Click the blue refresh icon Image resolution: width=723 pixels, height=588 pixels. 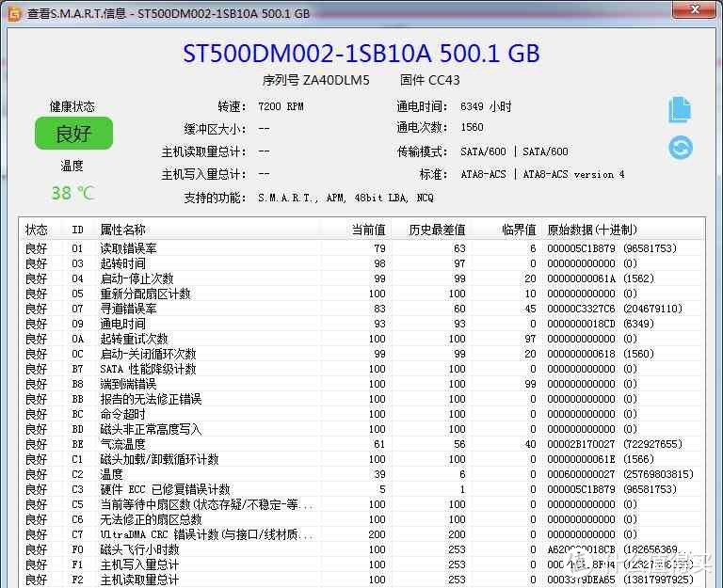click(681, 148)
